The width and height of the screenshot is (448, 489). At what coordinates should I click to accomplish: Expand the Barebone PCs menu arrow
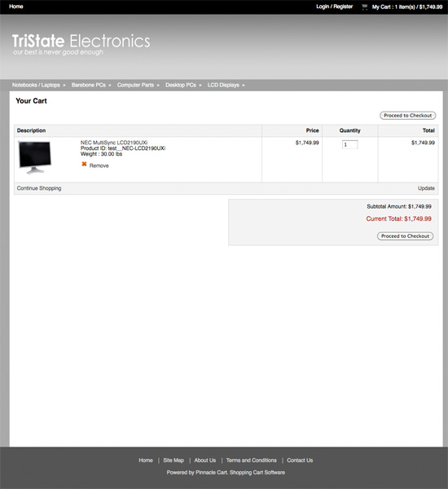tap(110, 85)
